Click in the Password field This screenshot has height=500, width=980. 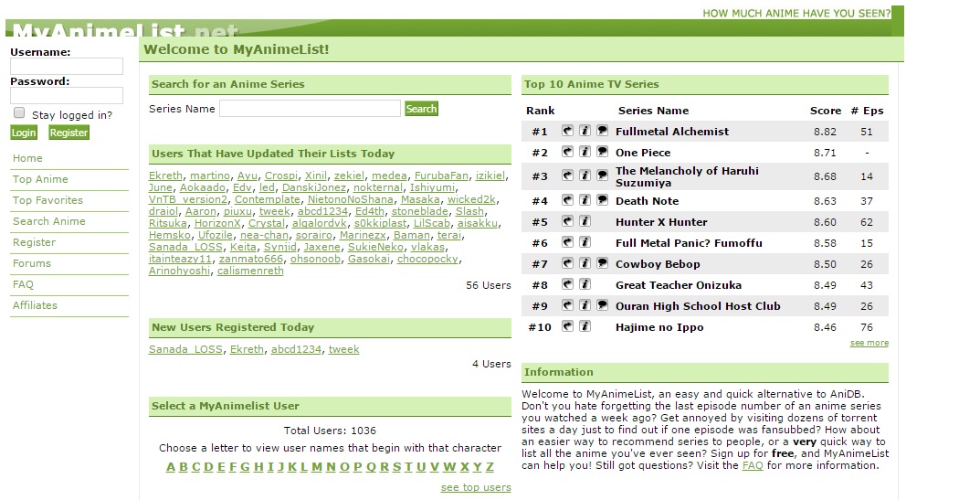67,96
